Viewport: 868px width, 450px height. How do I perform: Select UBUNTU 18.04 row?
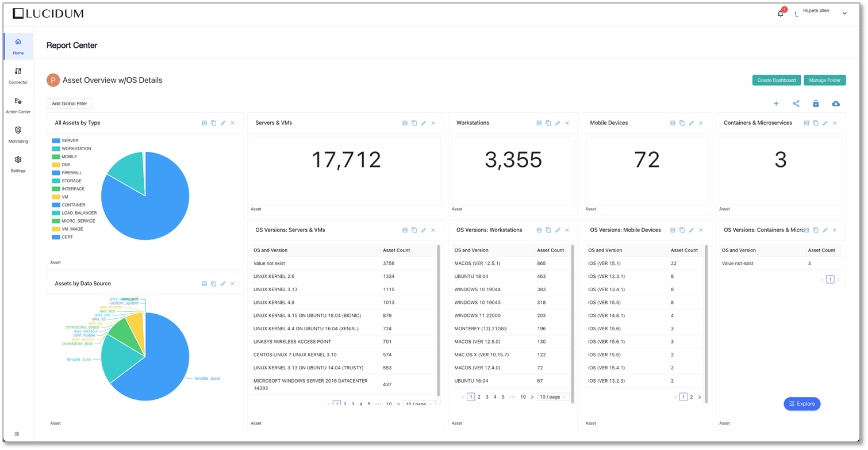(x=510, y=276)
